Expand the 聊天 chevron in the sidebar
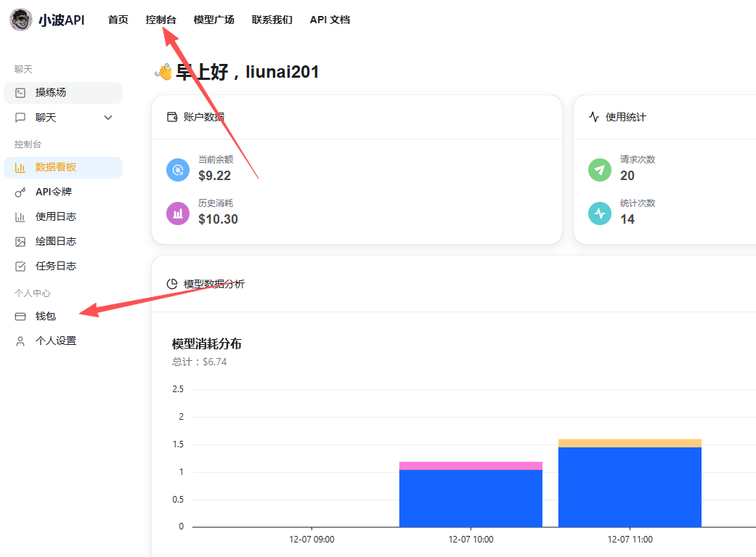 [x=108, y=118]
